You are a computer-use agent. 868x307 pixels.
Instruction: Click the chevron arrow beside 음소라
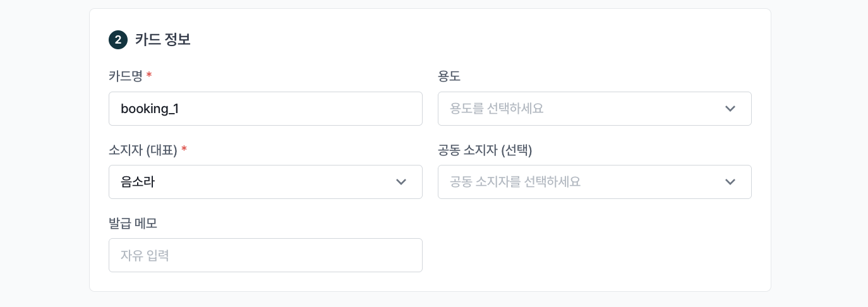coord(401,182)
